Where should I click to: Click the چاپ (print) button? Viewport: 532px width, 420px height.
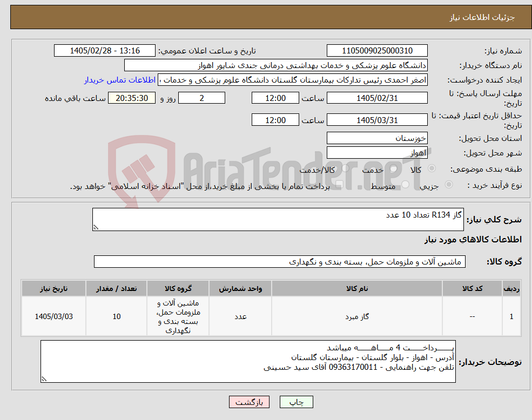click(x=296, y=402)
